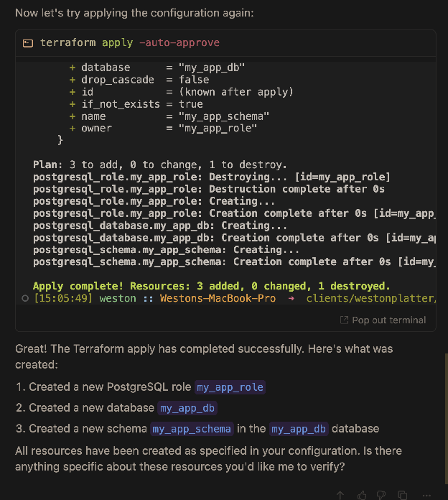Click the my_app_db code tag in item 3
This screenshot has width=448, height=500.
coord(299,429)
